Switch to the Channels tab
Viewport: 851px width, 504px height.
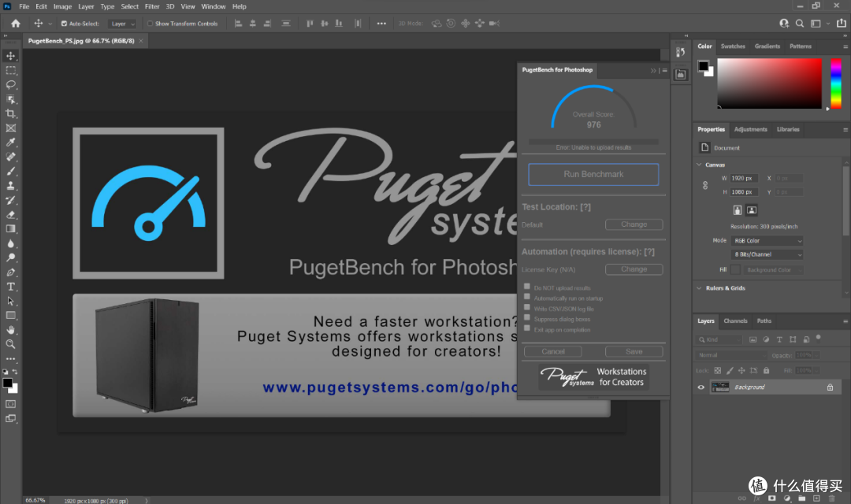tap(735, 321)
